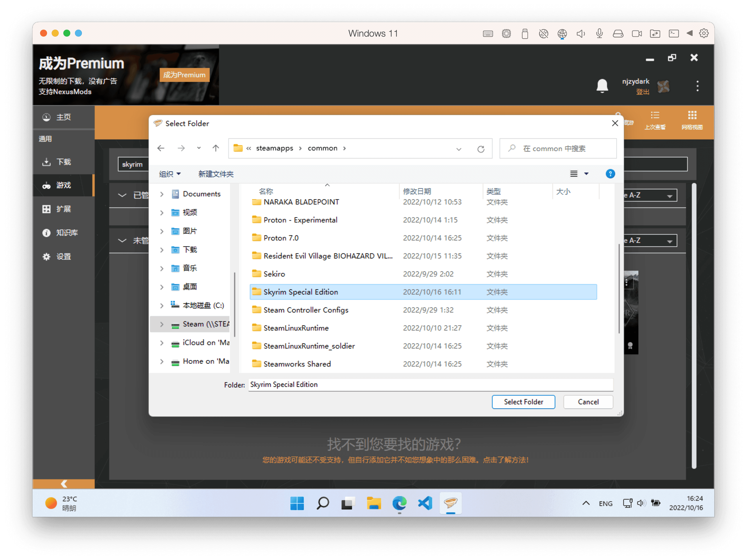747x560 pixels.
Task: Sort by the 修改日期 column header
Action: click(x=441, y=191)
